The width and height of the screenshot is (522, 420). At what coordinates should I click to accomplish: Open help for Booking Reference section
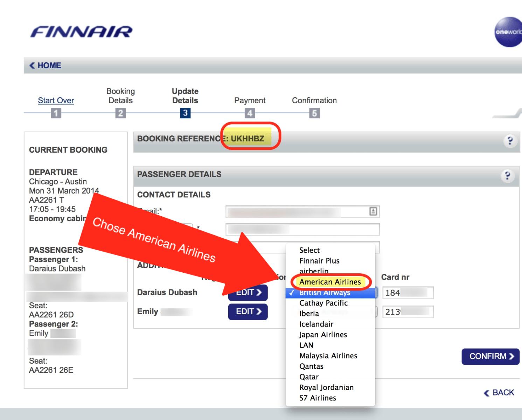tap(510, 141)
